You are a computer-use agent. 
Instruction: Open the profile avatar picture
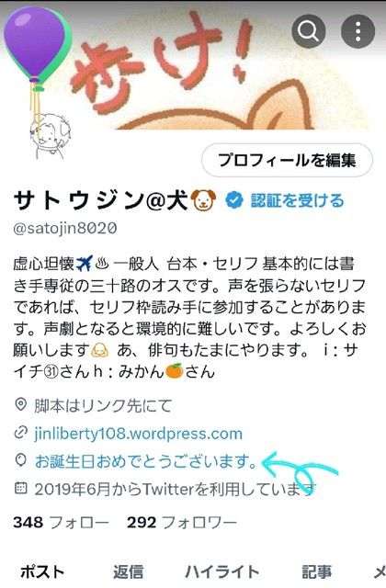tap(50, 136)
